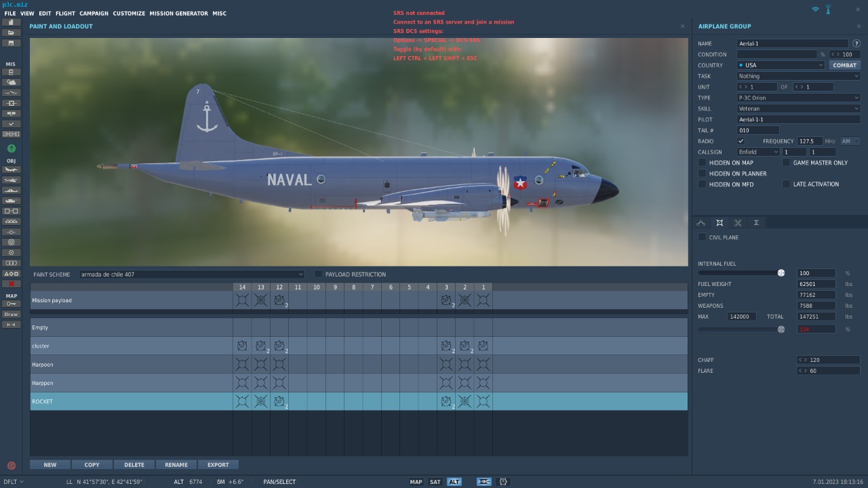The height and width of the screenshot is (488, 868).
Task: Open the weather cloud settings icon
Action: [x=11, y=82]
